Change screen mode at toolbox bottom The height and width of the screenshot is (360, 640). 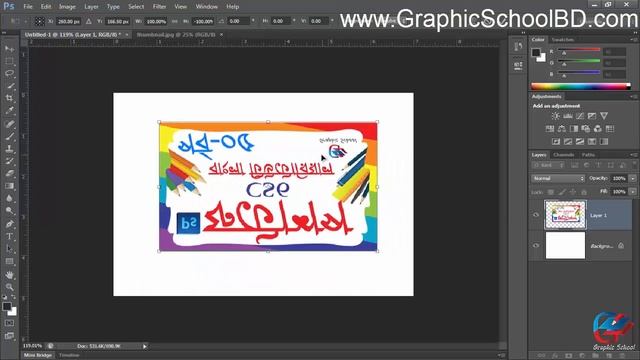(9, 336)
